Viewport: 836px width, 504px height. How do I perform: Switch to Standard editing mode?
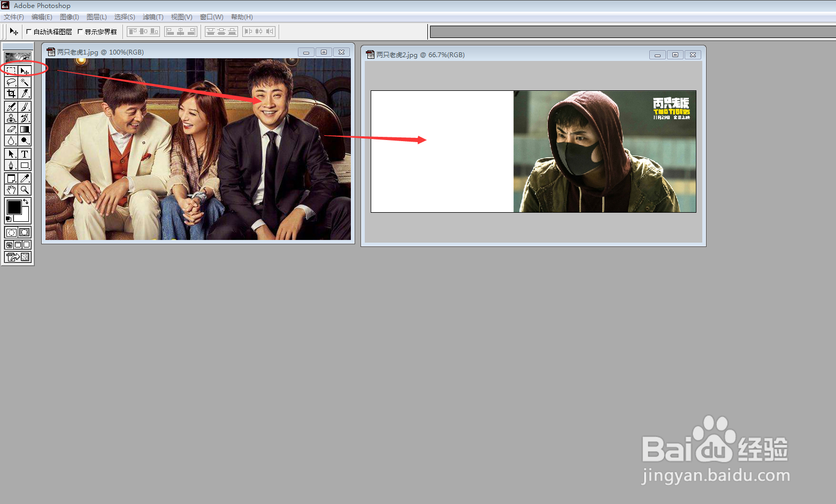[11, 232]
